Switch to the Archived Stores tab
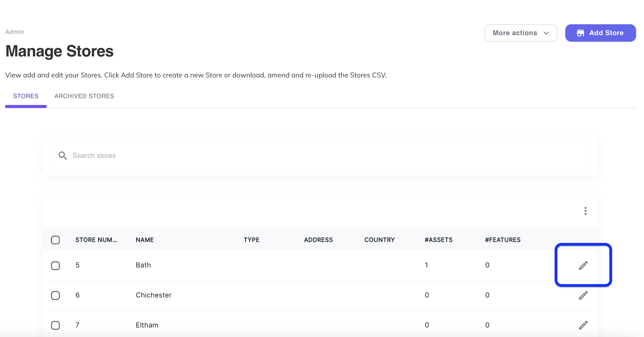Screen dimensions: 644x337 pos(84,96)
